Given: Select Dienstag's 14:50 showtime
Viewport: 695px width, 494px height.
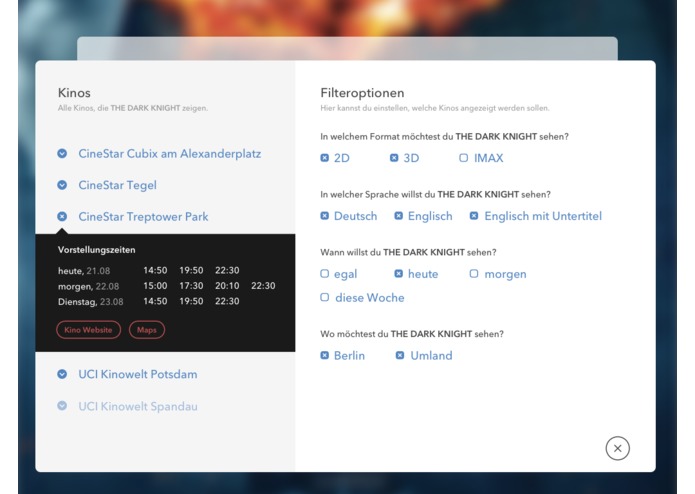Looking at the screenshot, I should (155, 301).
